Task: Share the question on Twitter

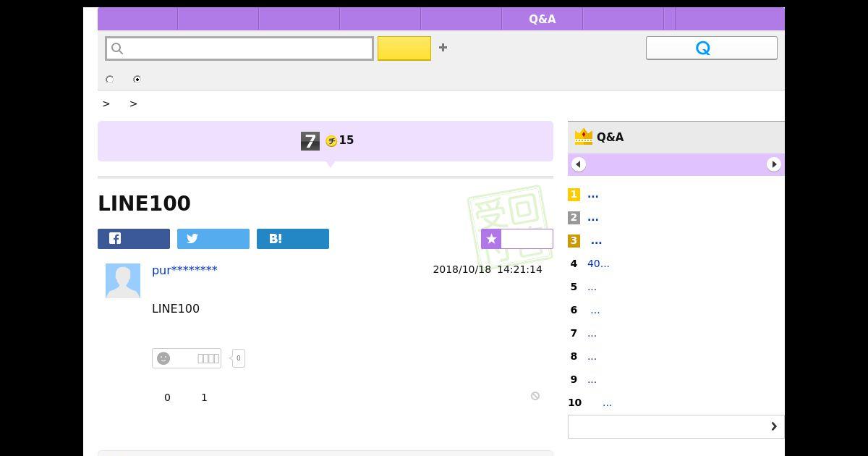Action: pos(213,239)
